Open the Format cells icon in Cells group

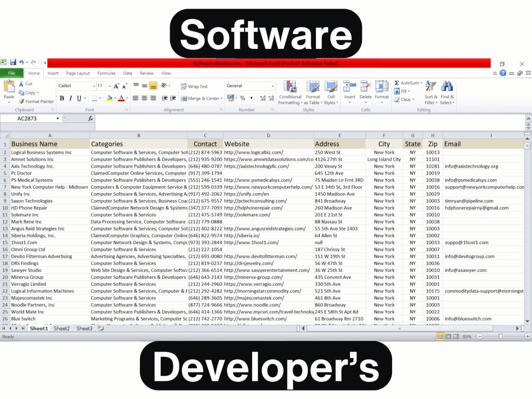[x=381, y=86]
